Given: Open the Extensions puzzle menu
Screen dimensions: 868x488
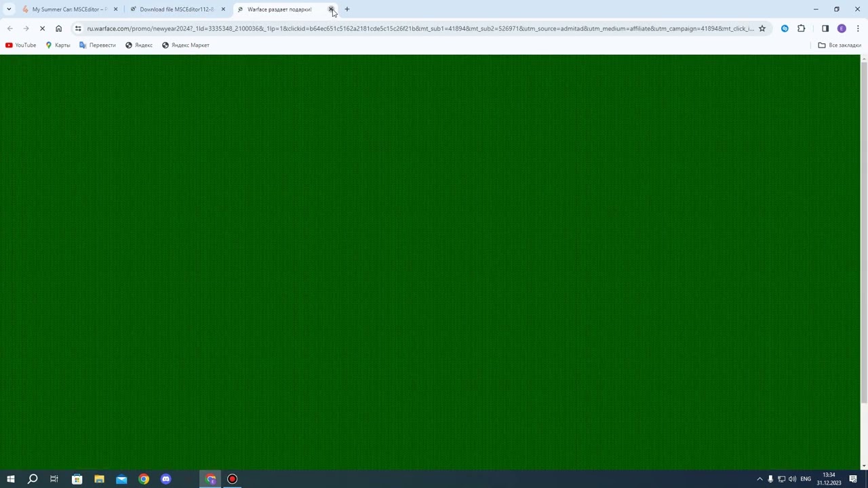Looking at the screenshot, I should (802, 28).
